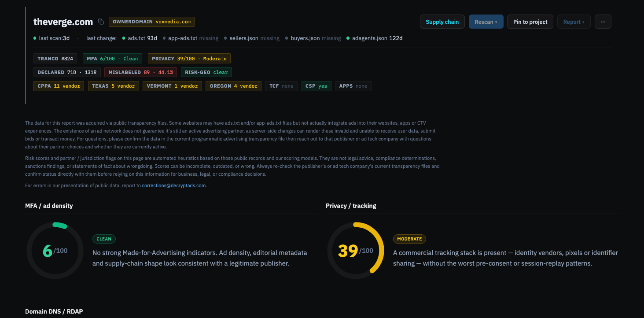Expand the Rescan dropdown
This screenshot has height=318, width=644.
[x=486, y=22]
